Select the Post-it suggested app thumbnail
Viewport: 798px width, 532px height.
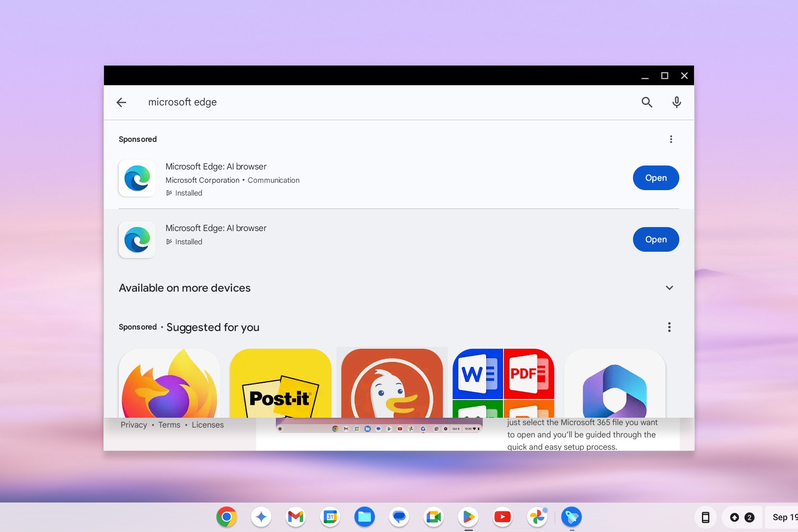click(281, 383)
